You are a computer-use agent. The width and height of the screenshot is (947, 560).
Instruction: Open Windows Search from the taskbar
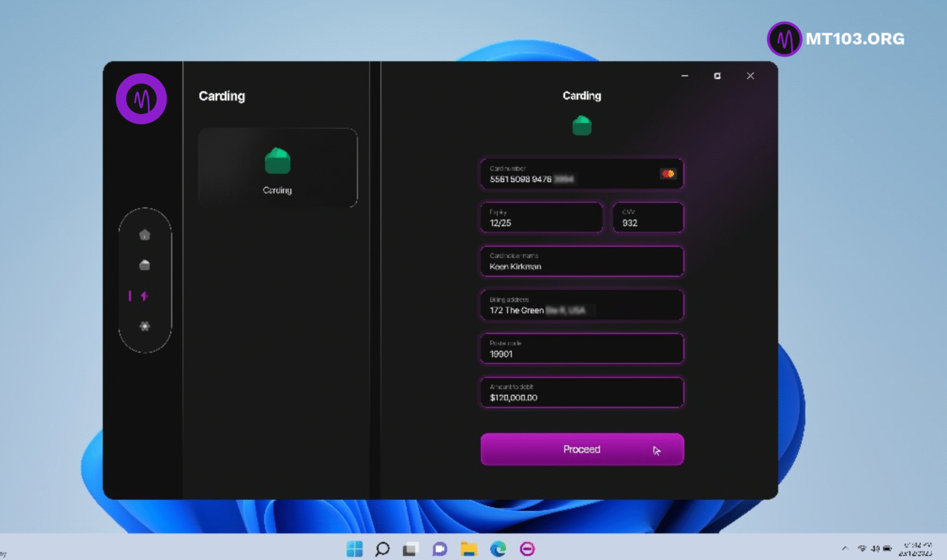382,549
